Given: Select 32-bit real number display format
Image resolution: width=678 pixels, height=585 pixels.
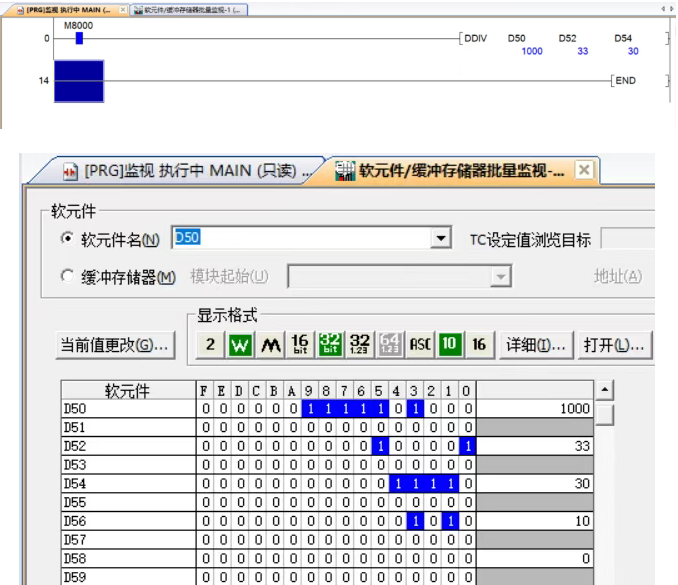Looking at the screenshot, I should (360, 345).
